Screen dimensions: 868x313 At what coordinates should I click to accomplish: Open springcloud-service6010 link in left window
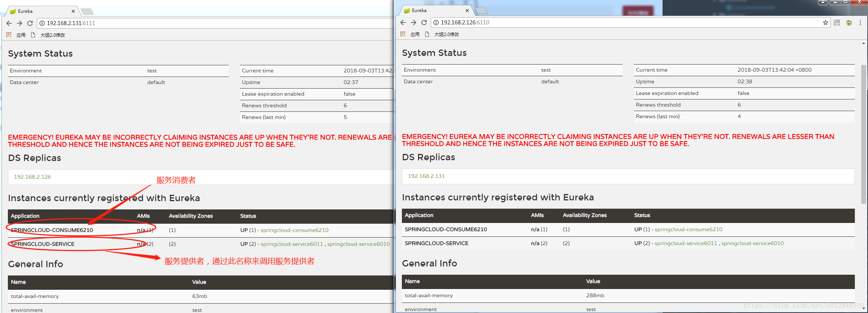pyautogui.click(x=358, y=244)
